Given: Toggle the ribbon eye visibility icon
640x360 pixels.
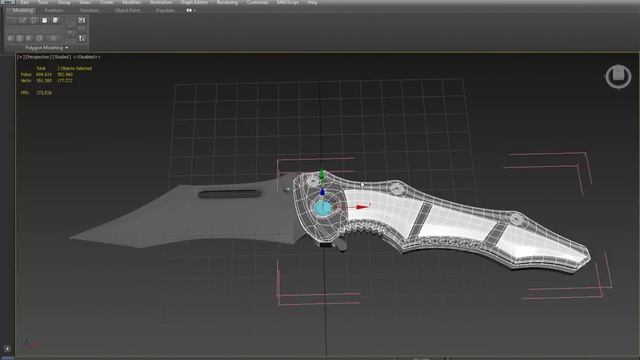Looking at the screenshot, I should coord(189,10).
